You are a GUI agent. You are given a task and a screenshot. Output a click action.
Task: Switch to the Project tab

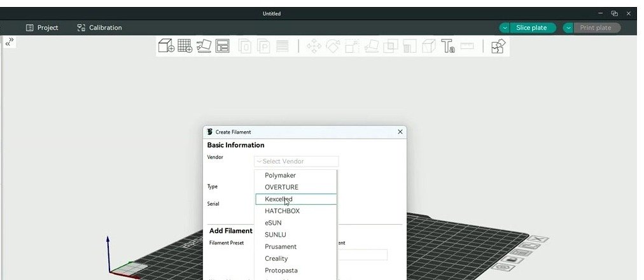click(x=42, y=27)
